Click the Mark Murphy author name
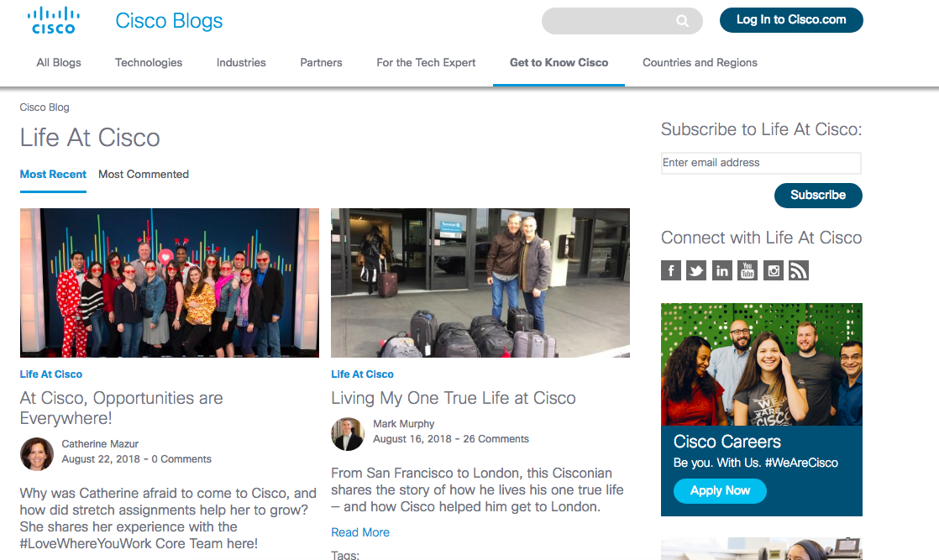 tap(404, 423)
